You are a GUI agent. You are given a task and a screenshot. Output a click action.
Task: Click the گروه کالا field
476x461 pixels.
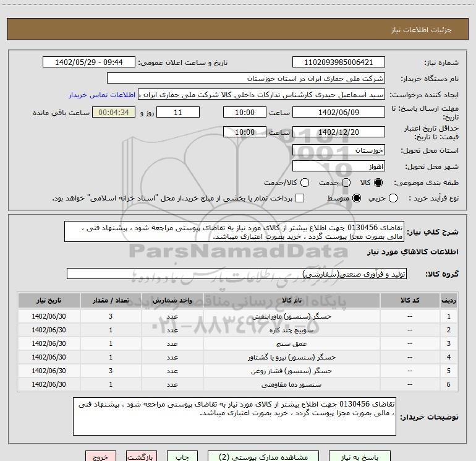(x=236, y=274)
